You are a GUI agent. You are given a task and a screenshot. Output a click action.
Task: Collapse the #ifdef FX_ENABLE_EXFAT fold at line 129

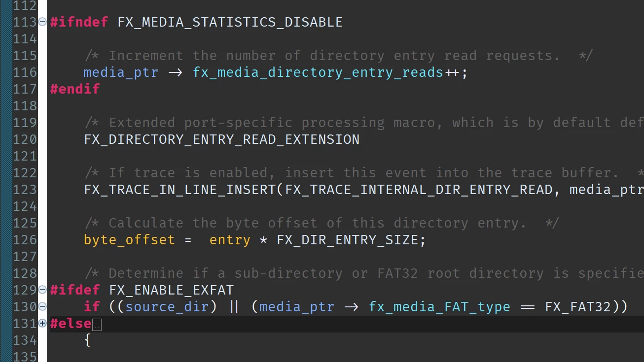pyautogui.click(x=42, y=290)
